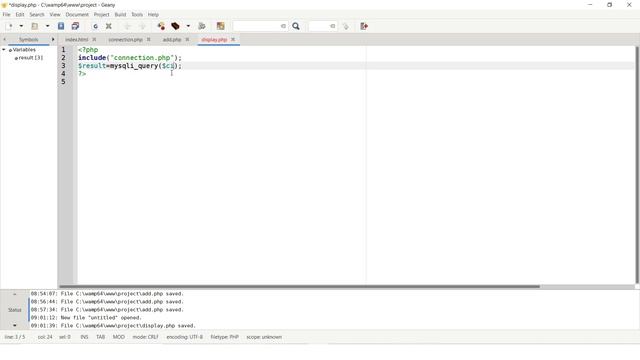Click the 'display.php saved' status message
Viewport: 640px width, 360px height.
click(x=113, y=326)
